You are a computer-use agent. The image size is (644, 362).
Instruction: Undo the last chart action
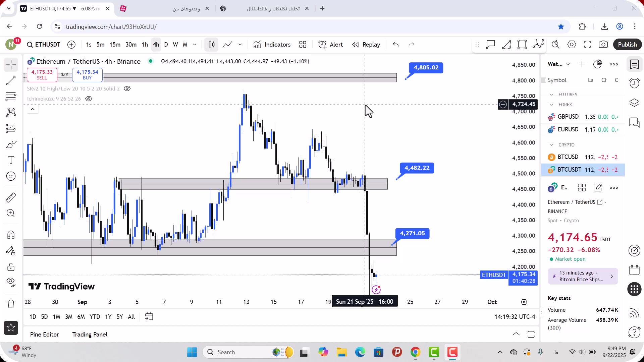[x=396, y=45]
